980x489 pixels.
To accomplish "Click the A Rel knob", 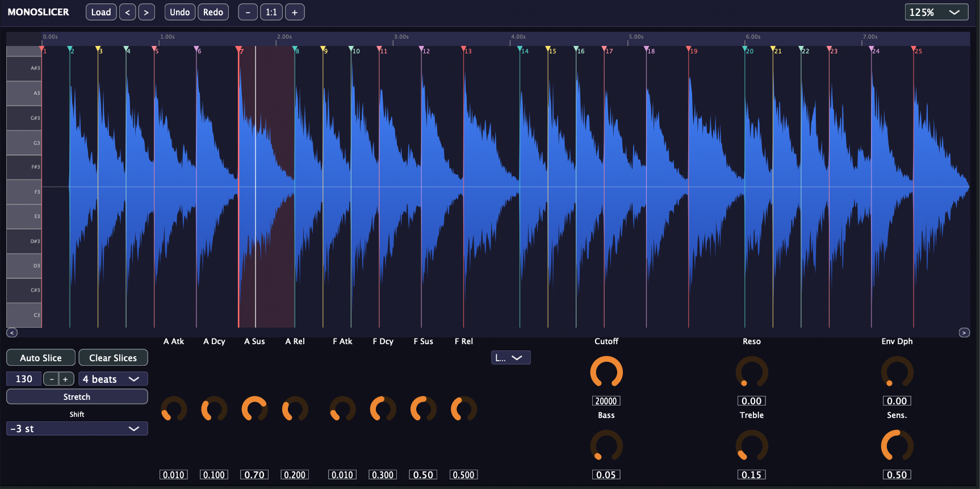I will point(295,409).
